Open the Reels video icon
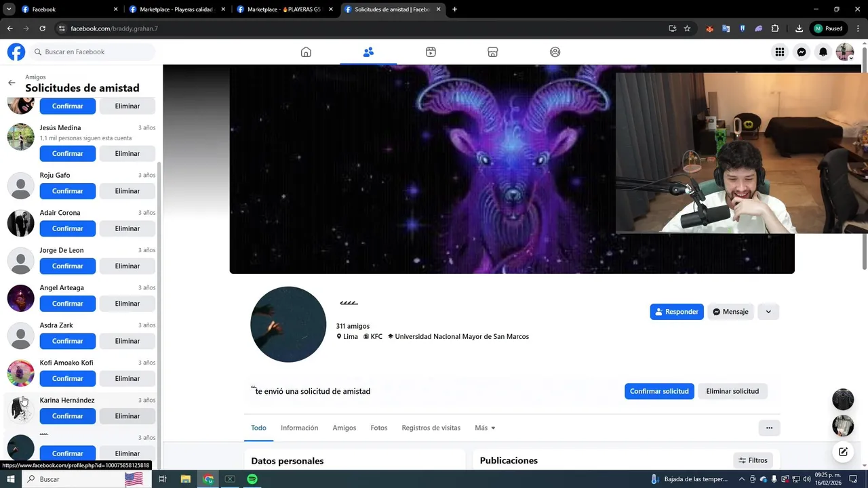 (x=431, y=52)
